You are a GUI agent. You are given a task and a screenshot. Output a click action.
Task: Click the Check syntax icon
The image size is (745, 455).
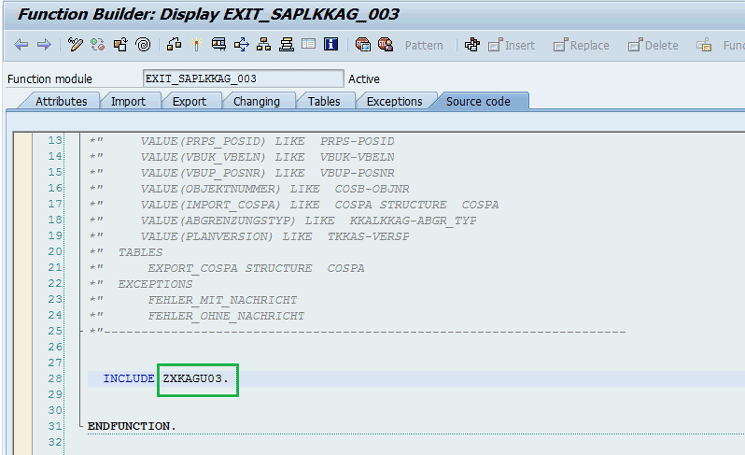(x=174, y=45)
